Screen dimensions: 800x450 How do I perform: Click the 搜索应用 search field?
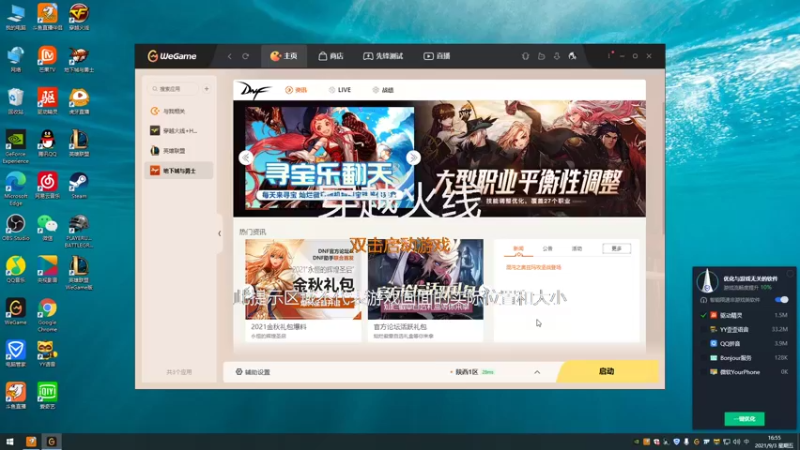tap(173, 89)
